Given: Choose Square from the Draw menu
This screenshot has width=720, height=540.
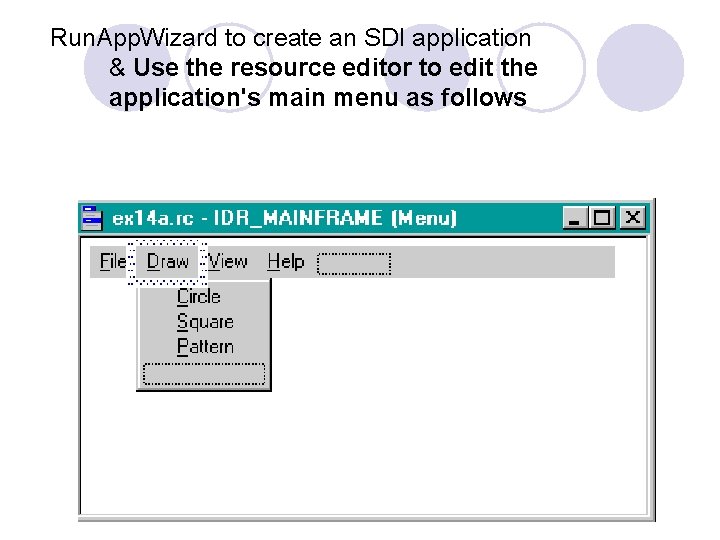Looking at the screenshot, I should 205,322.
